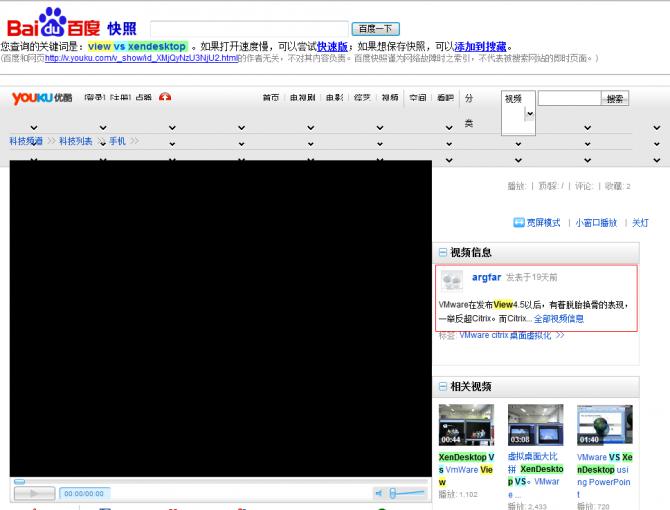Focus the Youku search field
The image size is (670, 510).
(x=570, y=98)
